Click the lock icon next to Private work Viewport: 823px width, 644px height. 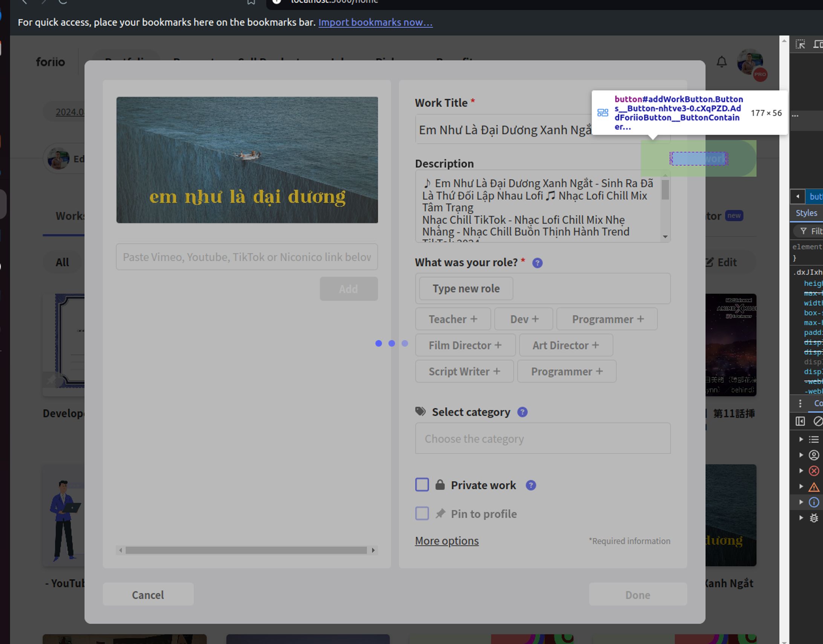pos(440,485)
